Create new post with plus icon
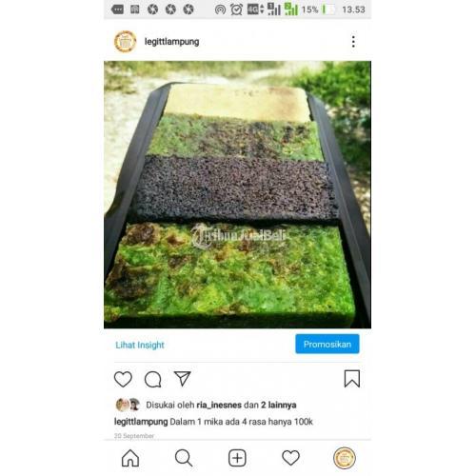Viewport: 476px width, 476px height. pyautogui.click(x=237, y=458)
